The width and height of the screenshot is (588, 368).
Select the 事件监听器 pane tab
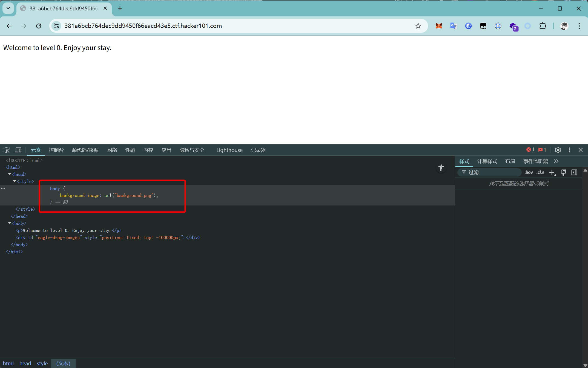coord(535,161)
